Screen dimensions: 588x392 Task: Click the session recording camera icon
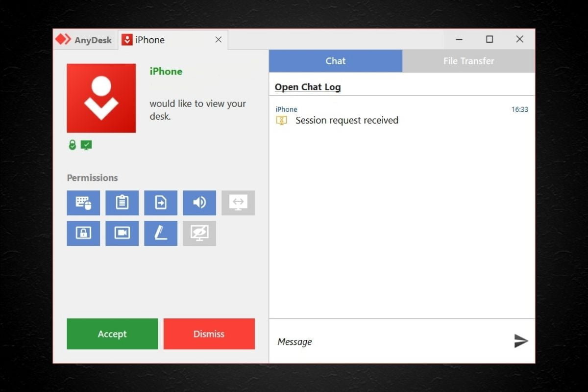click(x=122, y=233)
